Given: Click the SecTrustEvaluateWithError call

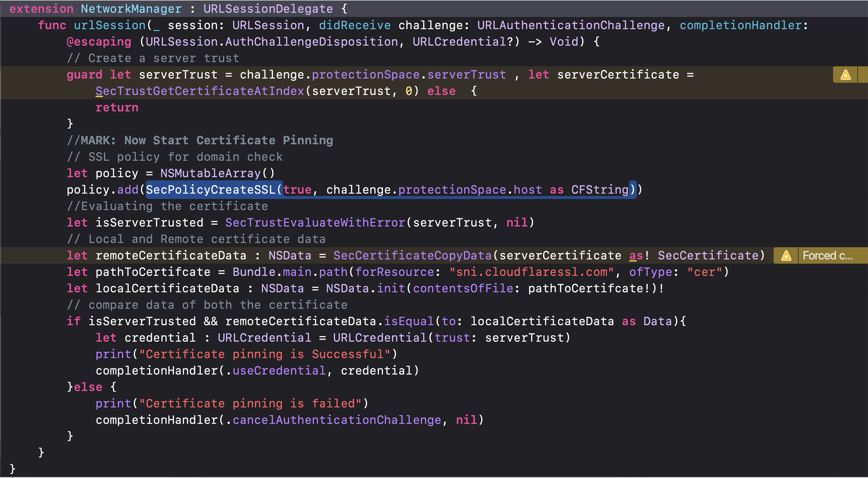Looking at the screenshot, I should coord(315,223).
